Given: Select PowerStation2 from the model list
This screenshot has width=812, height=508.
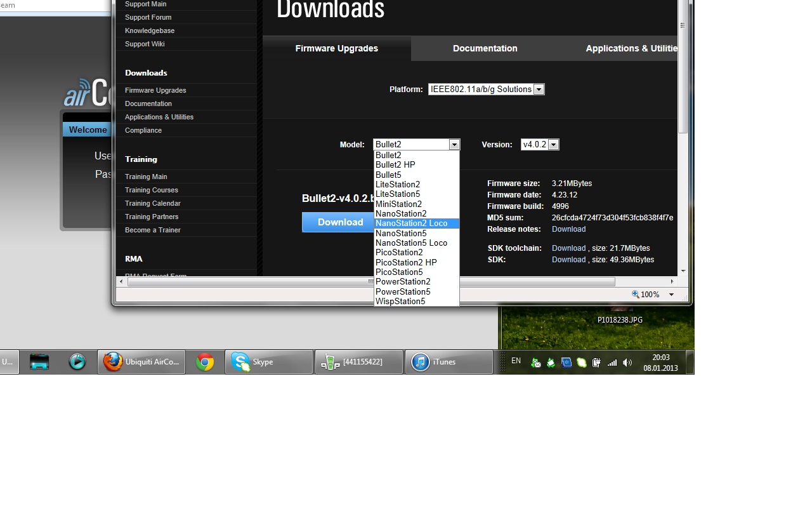Looking at the screenshot, I should click(416, 282).
